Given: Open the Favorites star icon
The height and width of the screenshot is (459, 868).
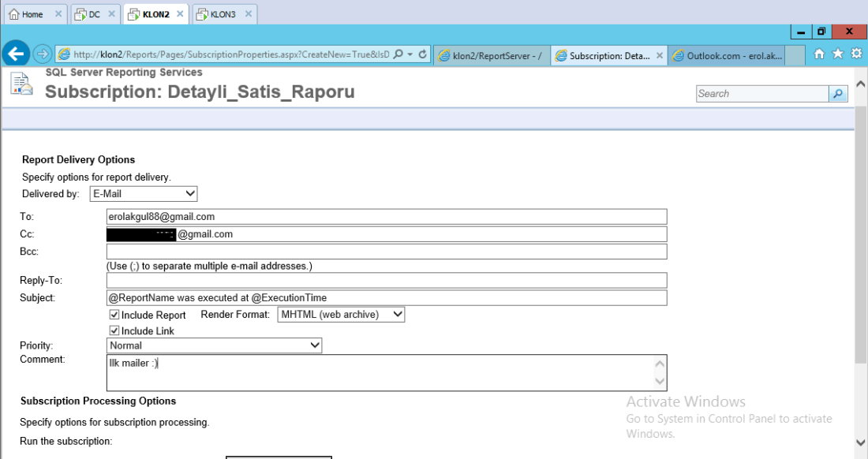Looking at the screenshot, I should pos(837,54).
